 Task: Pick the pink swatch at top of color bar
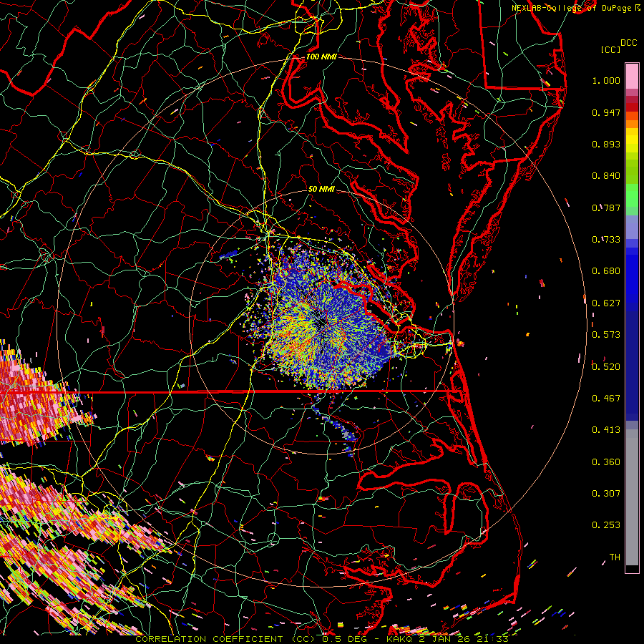632,77
